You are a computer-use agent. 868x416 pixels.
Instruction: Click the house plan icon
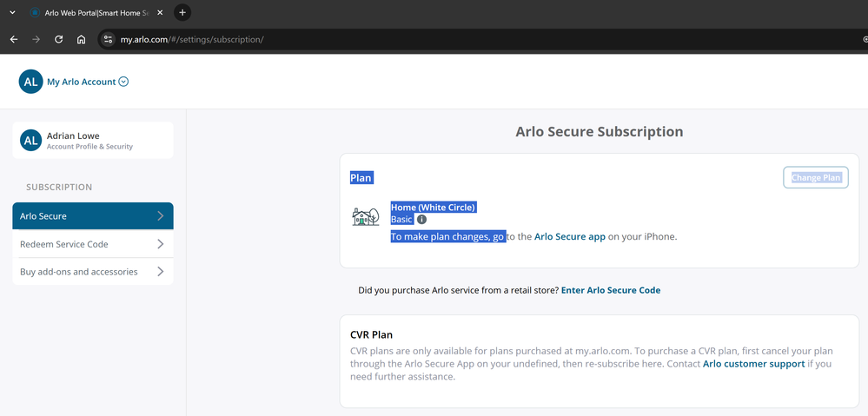[366, 216]
